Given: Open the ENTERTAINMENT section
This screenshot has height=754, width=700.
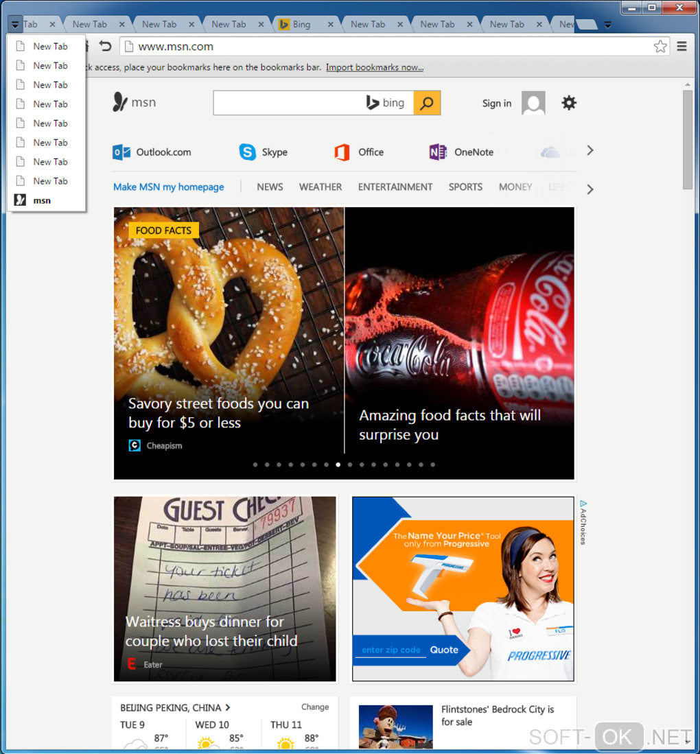Looking at the screenshot, I should pos(395,187).
